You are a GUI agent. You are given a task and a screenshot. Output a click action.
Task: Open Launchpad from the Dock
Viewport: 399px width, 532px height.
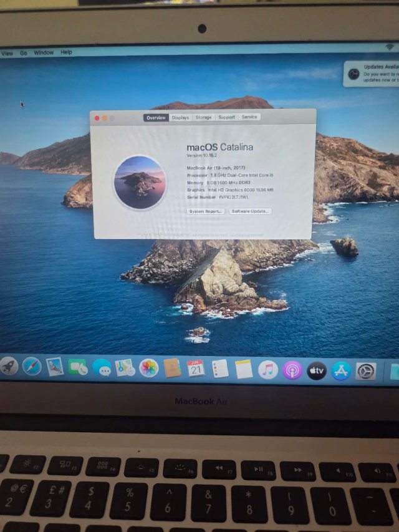click(x=9, y=366)
